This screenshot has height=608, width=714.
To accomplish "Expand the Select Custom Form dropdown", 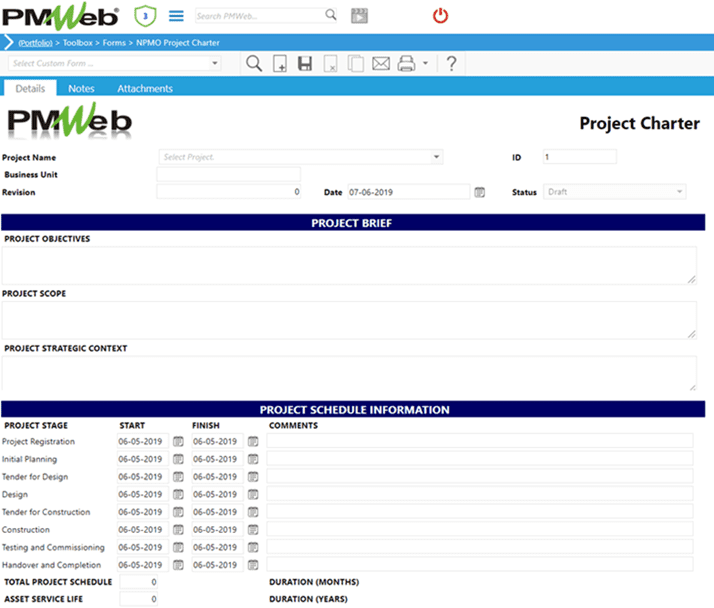I will [215, 64].
